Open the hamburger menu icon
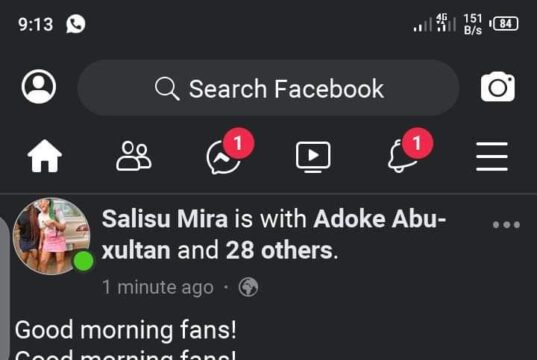This screenshot has width=537, height=360. click(492, 156)
